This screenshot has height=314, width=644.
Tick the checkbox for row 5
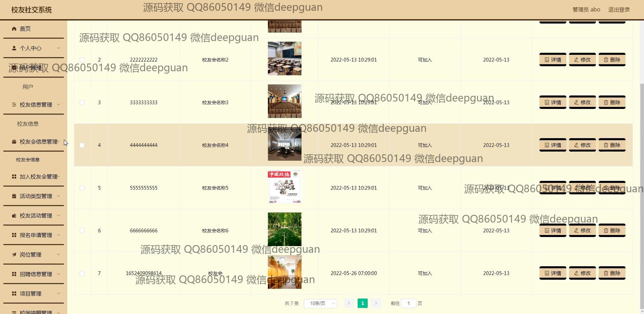[82, 188]
